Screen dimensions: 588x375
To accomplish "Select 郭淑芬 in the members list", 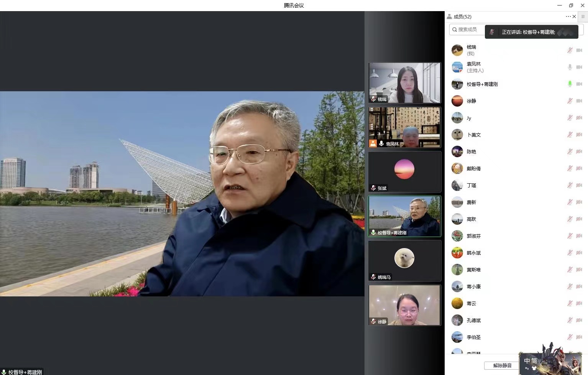I will [474, 236].
